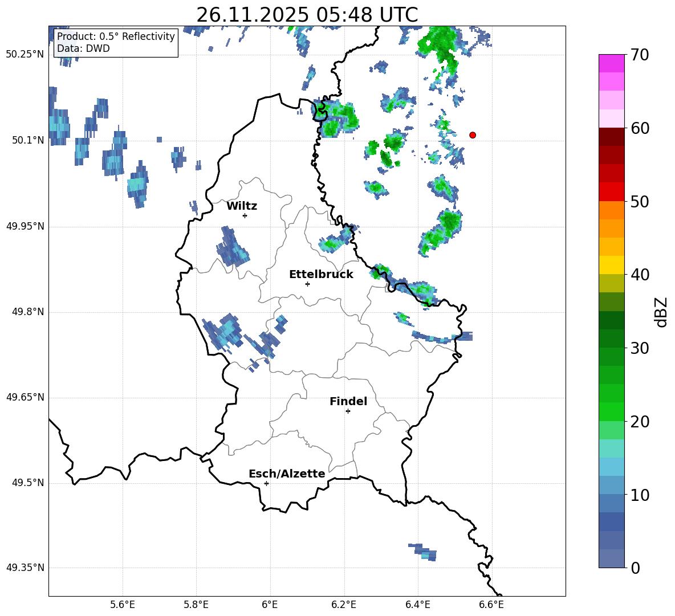Click the small radar echo near 49.35°N bottom right
This screenshot has width=675, height=616.
pyautogui.click(x=423, y=552)
